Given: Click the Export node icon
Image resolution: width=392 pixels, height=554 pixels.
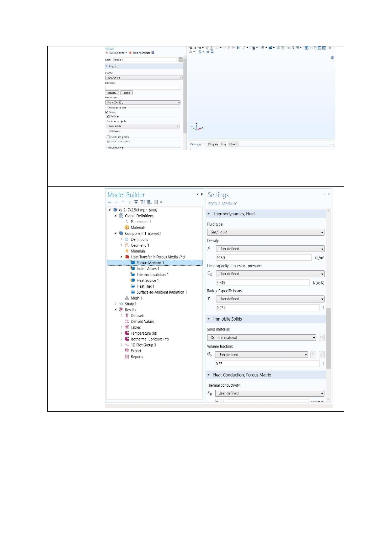Looking at the screenshot, I should [127, 351].
